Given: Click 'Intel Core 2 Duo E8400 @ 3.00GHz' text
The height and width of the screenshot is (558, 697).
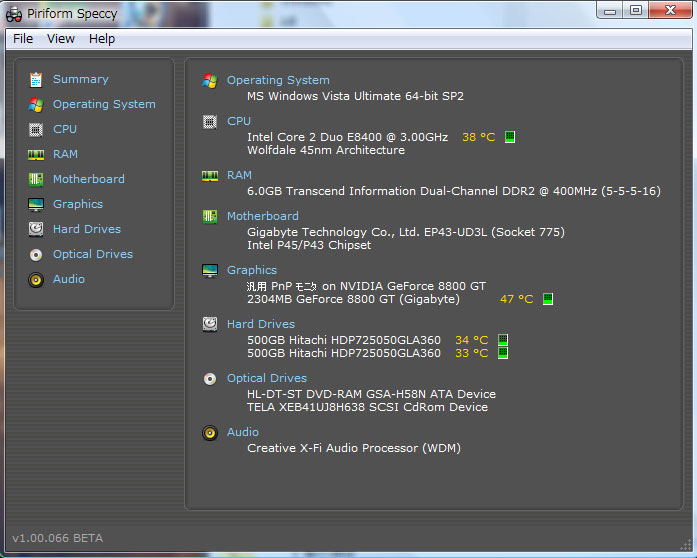Looking at the screenshot, I should [x=348, y=137].
